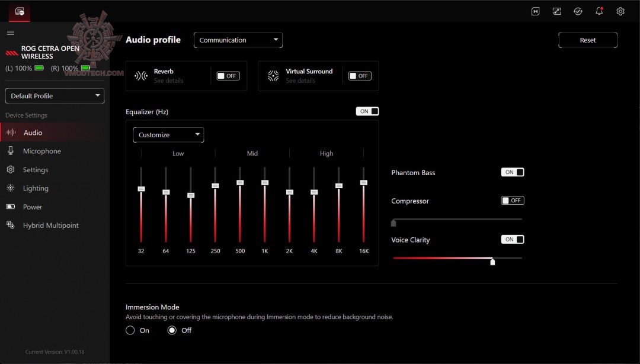This screenshot has height=364, width=640.
Task: Toggle the Virtual Surround OFF switch
Action: pyautogui.click(x=360, y=76)
